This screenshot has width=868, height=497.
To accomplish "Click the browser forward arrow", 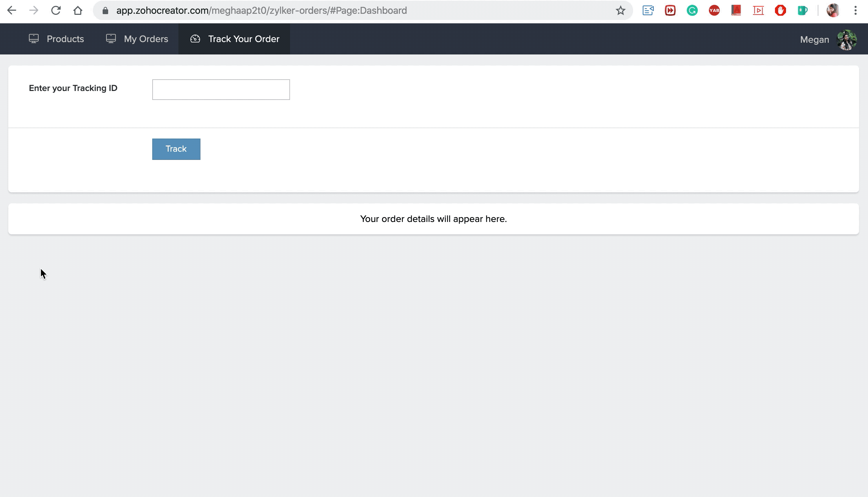I will [x=34, y=10].
